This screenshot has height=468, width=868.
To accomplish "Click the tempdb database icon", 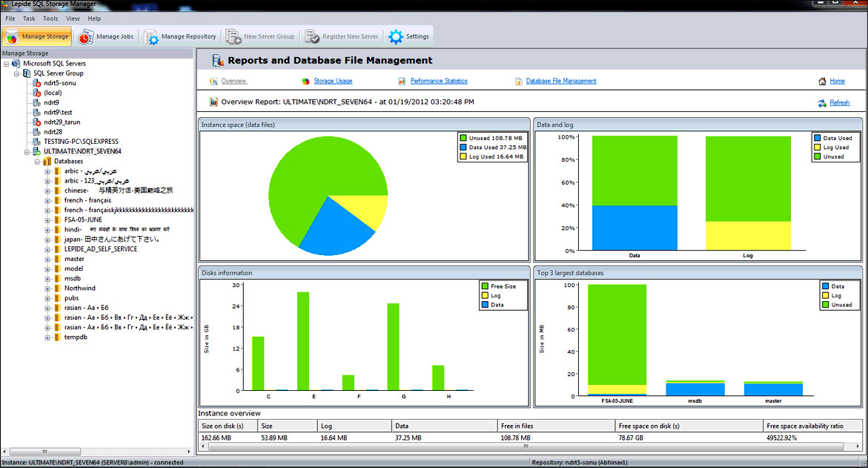I will click(57, 337).
